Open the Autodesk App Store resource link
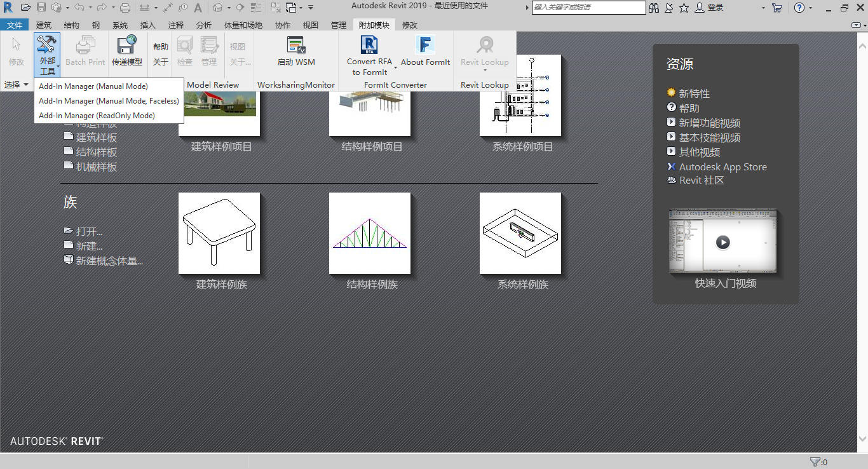The height and width of the screenshot is (469, 868). (x=722, y=167)
